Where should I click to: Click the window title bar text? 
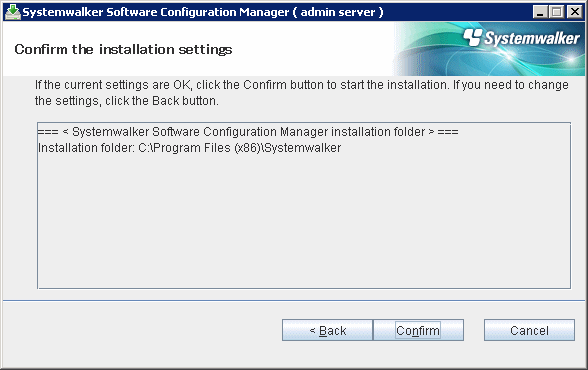pyautogui.click(x=202, y=12)
